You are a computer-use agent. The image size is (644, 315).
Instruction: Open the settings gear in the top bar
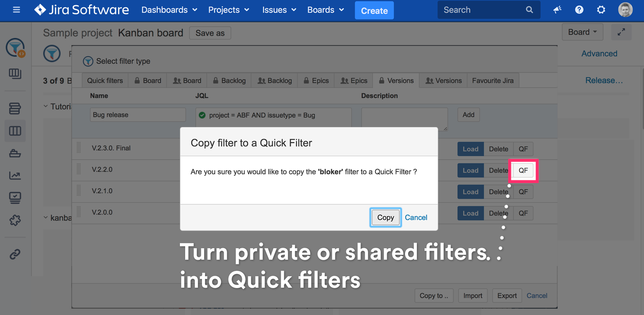[x=601, y=10]
